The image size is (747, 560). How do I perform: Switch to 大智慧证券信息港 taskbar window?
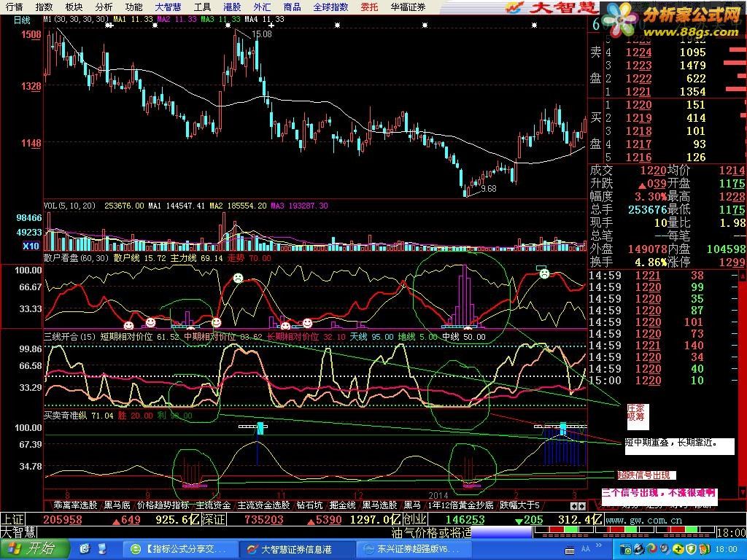tap(296, 549)
